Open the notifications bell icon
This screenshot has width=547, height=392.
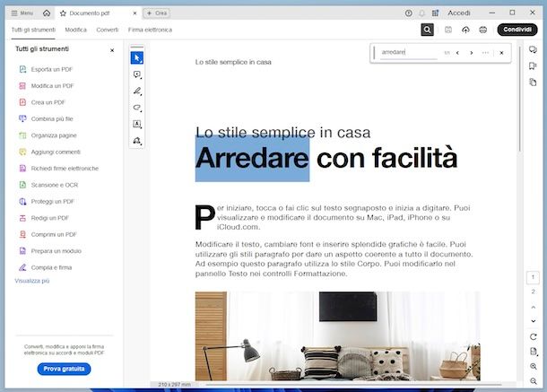[x=421, y=13]
